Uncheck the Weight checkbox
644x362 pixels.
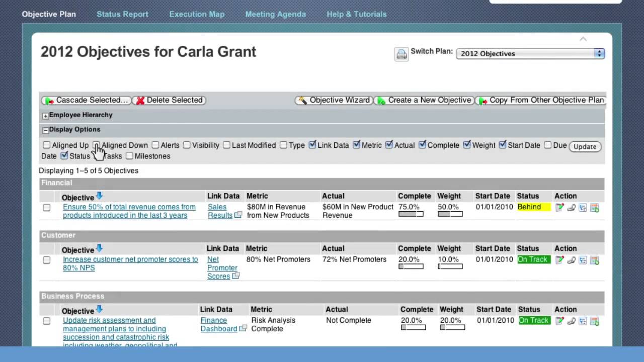pos(467,145)
